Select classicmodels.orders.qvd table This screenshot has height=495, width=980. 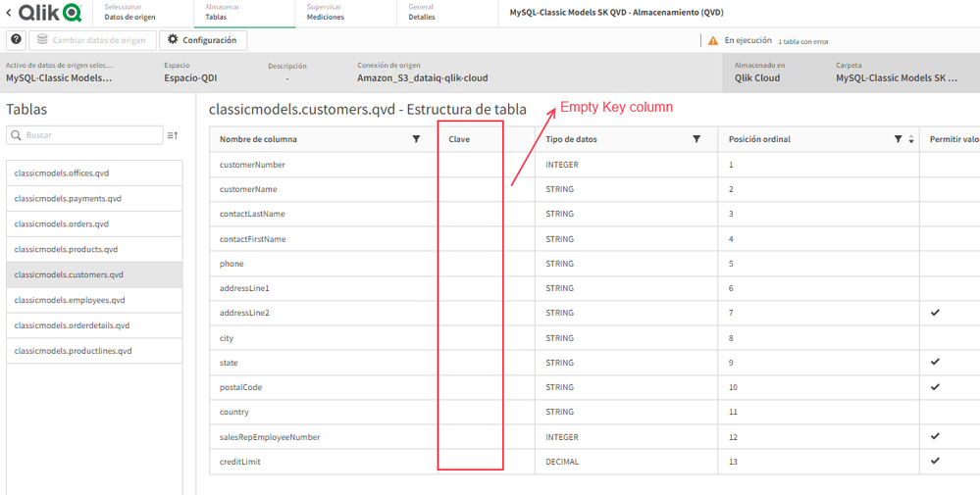[94, 223]
